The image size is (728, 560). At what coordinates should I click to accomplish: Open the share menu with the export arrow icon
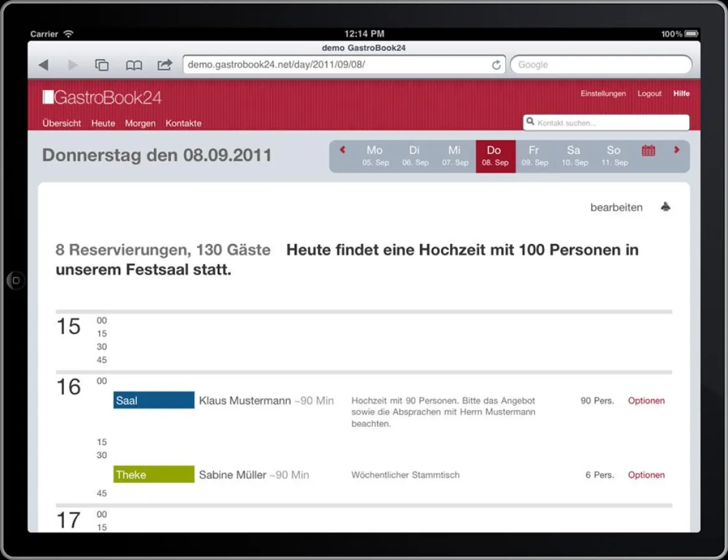[x=164, y=64]
